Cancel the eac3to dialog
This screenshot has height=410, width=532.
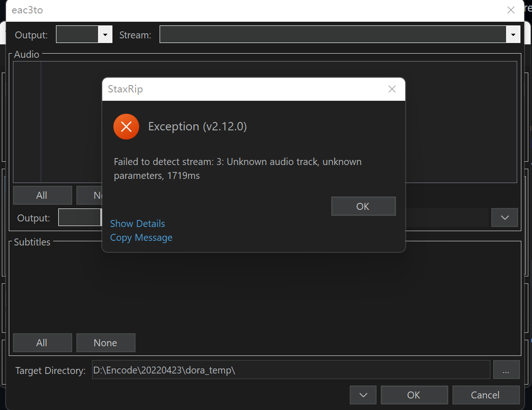click(x=486, y=395)
